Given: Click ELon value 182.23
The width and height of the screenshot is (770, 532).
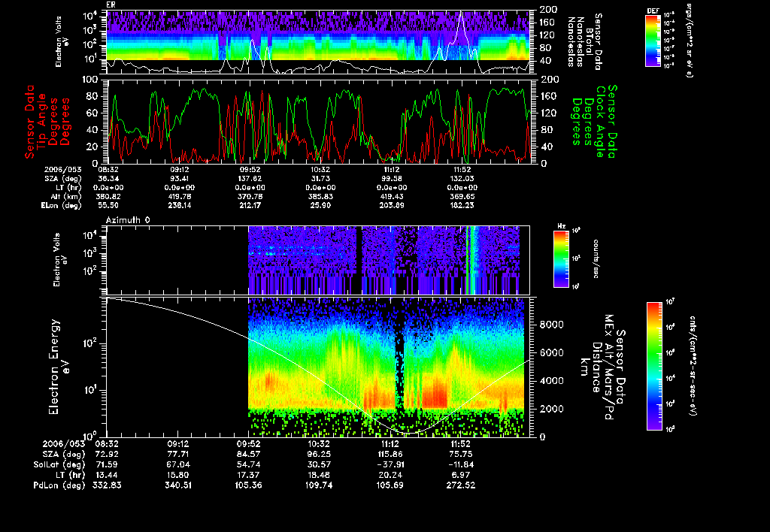Looking at the screenshot, I should [x=462, y=205].
